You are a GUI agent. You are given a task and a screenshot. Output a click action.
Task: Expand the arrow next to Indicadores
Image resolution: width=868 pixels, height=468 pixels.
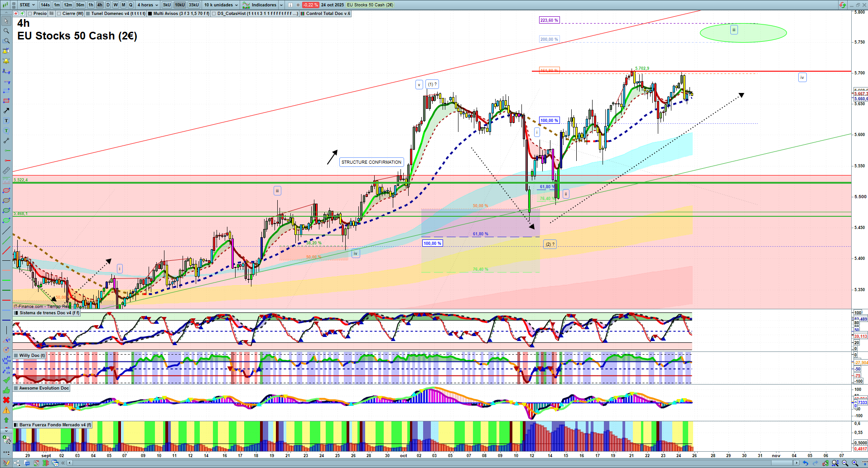click(x=281, y=5)
